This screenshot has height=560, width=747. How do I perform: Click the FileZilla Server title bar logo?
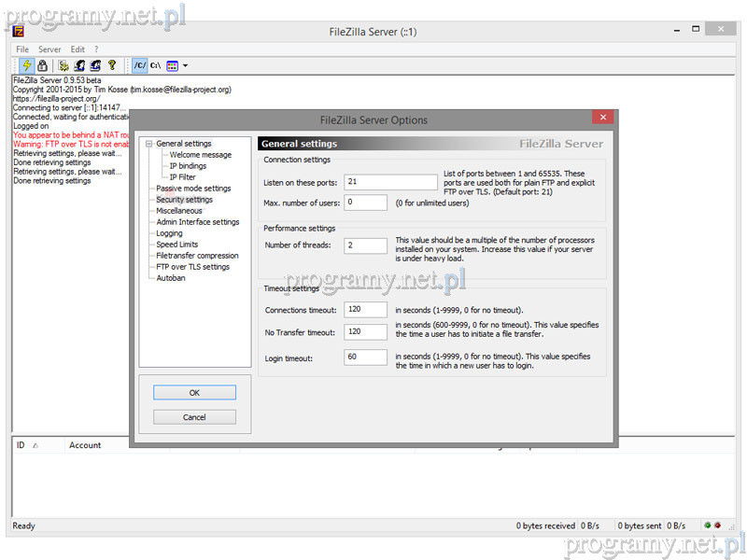coord(19,32)
